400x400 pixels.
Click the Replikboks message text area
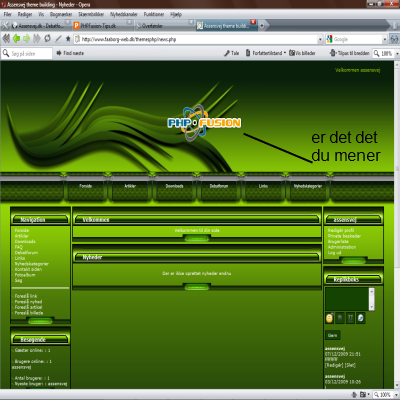pyautogui.click(x=347, y=299)
